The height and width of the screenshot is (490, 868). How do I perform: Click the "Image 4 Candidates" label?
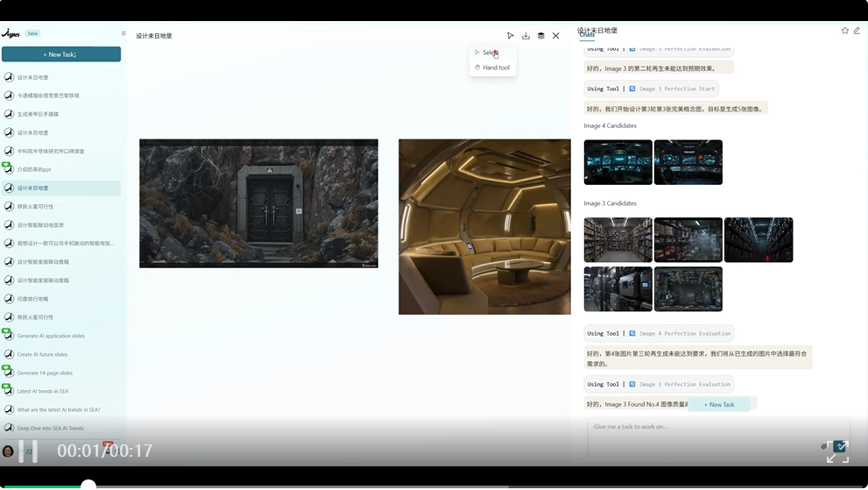[610, 126]
